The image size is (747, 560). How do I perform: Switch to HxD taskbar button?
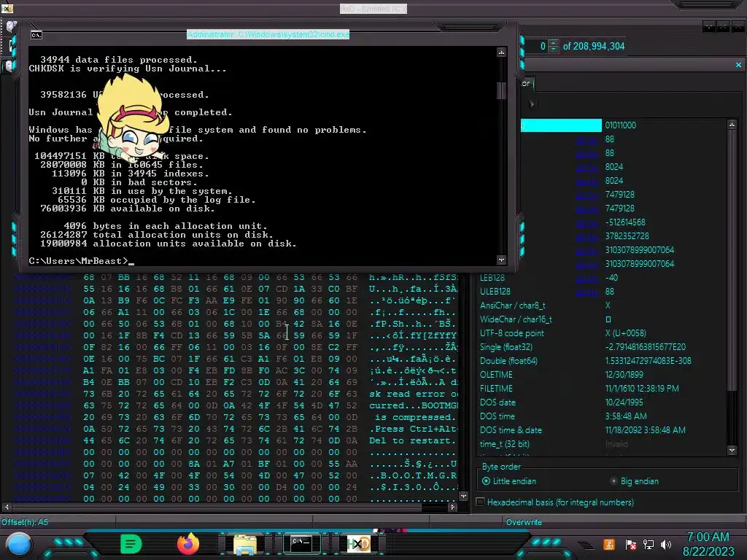coord(358,544)
